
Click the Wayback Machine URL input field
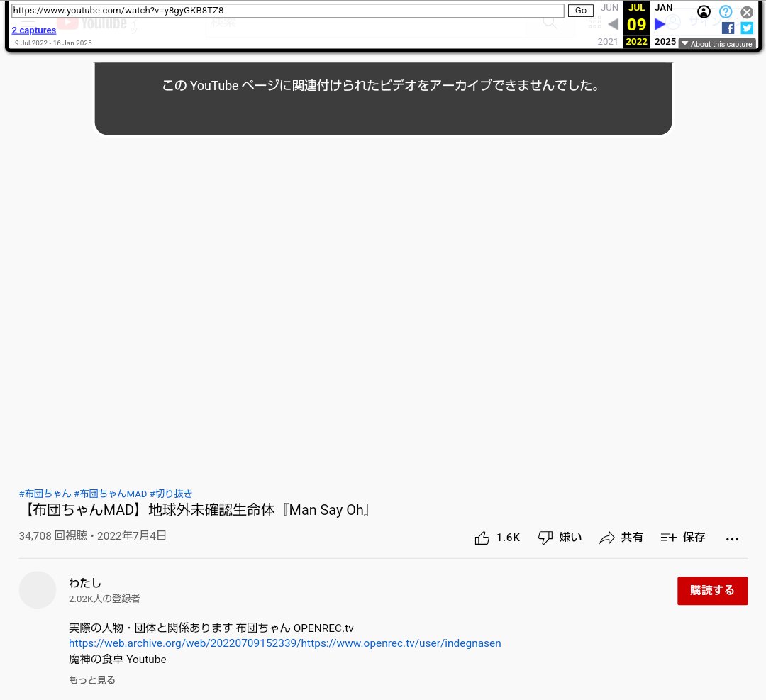point(287,11)
